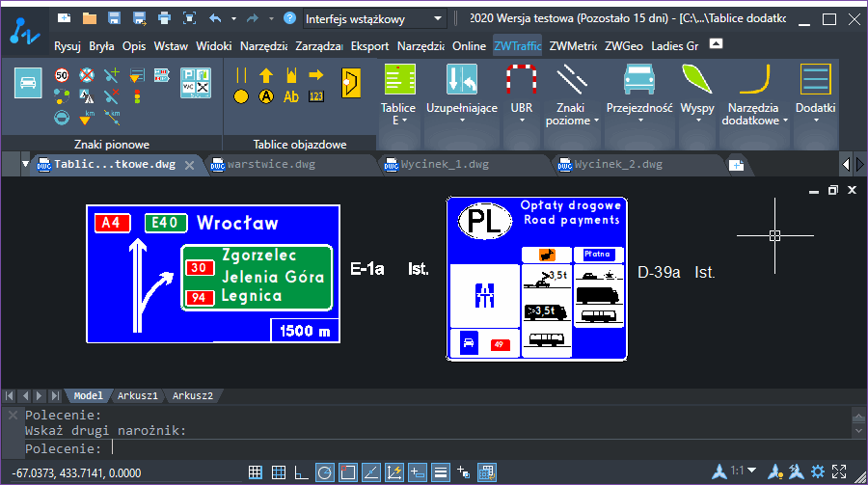Expand the Znaki poziome dropdown
868x485 pixels.
click(596, 121)
